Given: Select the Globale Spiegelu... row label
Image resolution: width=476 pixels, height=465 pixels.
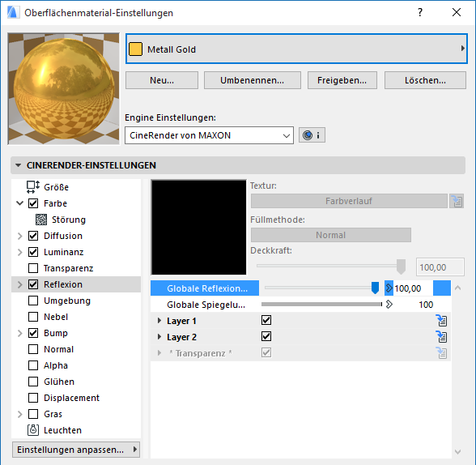Looking at the screenshot, I should click(206, 305).
